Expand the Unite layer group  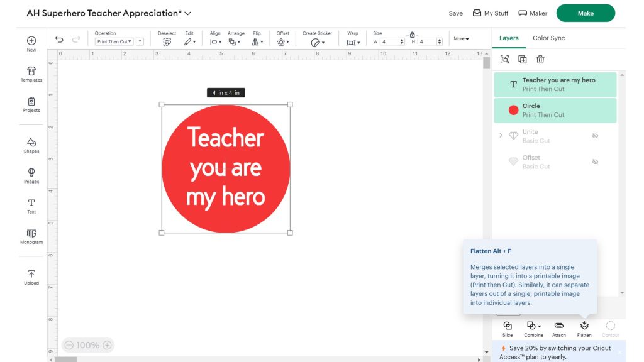coord(501,136)
